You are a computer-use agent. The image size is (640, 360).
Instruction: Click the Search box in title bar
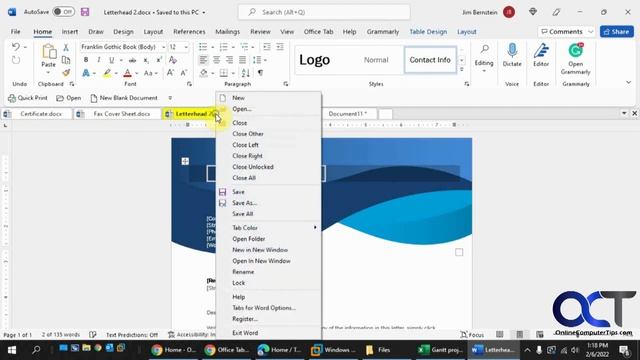point(324,12)
